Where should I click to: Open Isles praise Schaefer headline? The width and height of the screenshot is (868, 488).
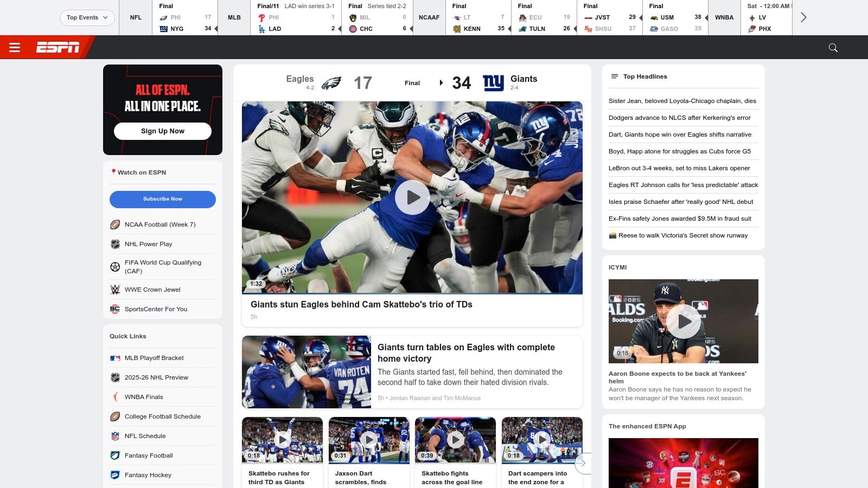[681, 202]
